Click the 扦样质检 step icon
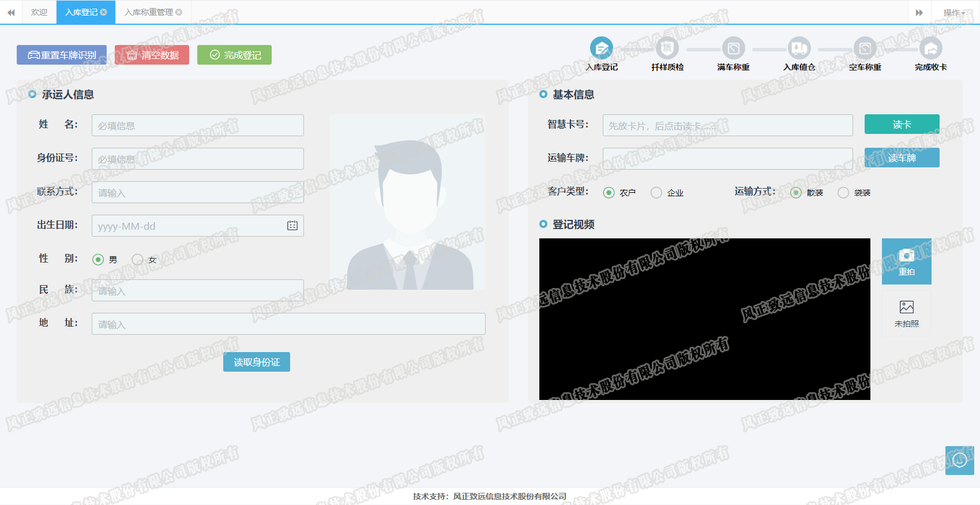The width and height of the screenshot is (980, 505). (667, 48)
